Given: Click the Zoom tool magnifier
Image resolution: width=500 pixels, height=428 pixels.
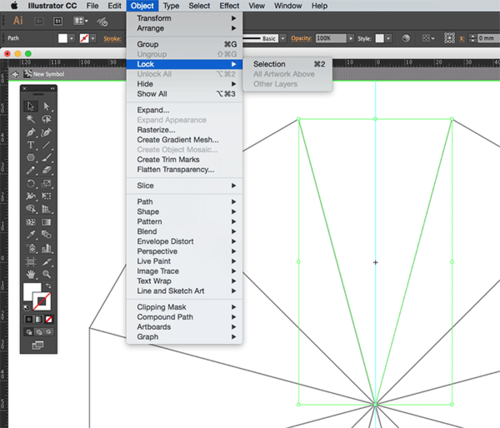Looking at the screenshot, I should 46,274.
